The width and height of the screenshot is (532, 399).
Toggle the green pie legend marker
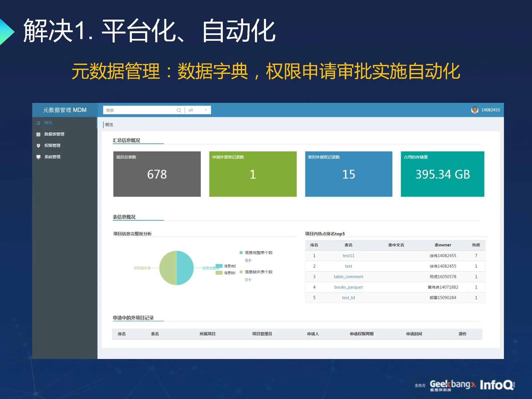[x=219, y=273]
